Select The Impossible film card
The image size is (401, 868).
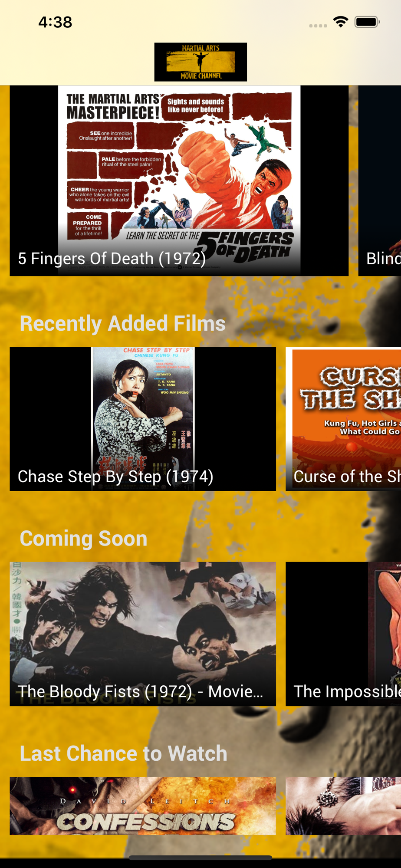(x=343, y=634)
